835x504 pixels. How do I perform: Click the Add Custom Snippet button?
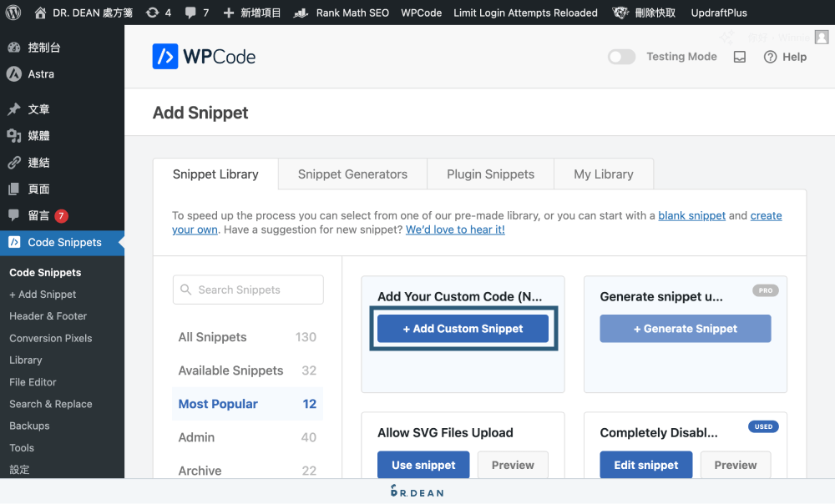[463, 329]
